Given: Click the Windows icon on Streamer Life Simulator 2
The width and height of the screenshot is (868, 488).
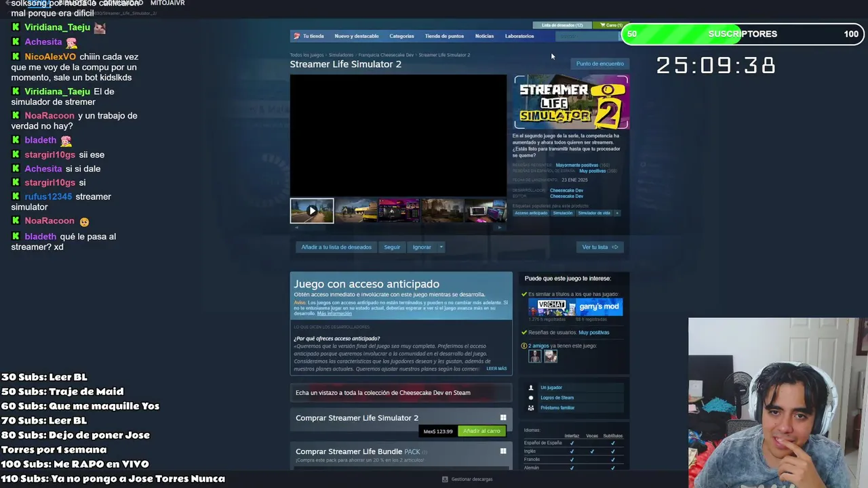Looking at the screenshot, I should (x=503, y=418).
